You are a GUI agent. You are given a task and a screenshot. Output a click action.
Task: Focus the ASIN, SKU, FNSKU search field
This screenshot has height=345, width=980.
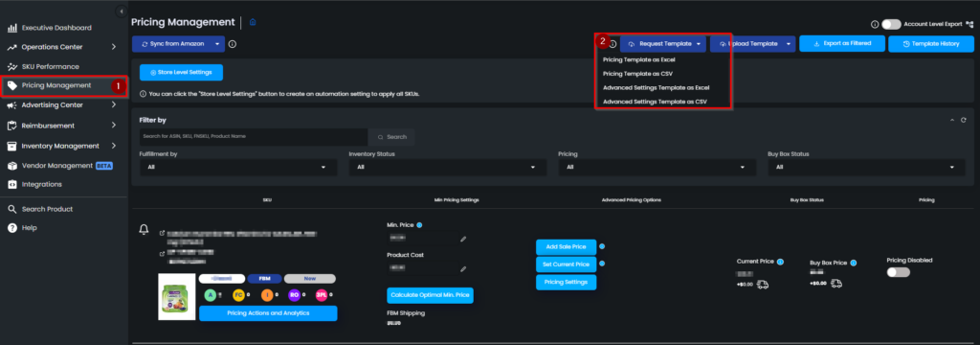254,136
